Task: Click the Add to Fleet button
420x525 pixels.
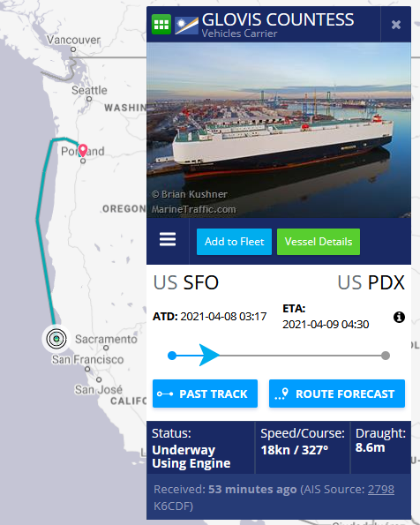Action: [x=234, y=242]
